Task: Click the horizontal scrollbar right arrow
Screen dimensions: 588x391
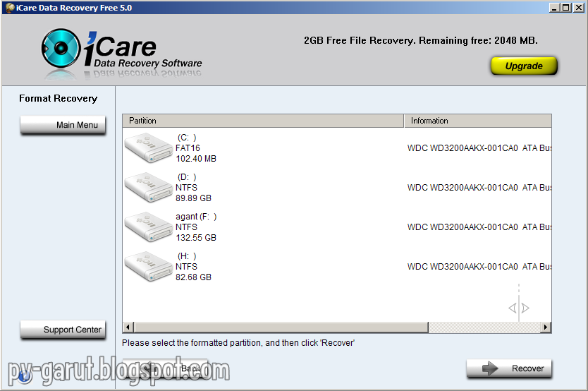Action: (x=546, y=327)
